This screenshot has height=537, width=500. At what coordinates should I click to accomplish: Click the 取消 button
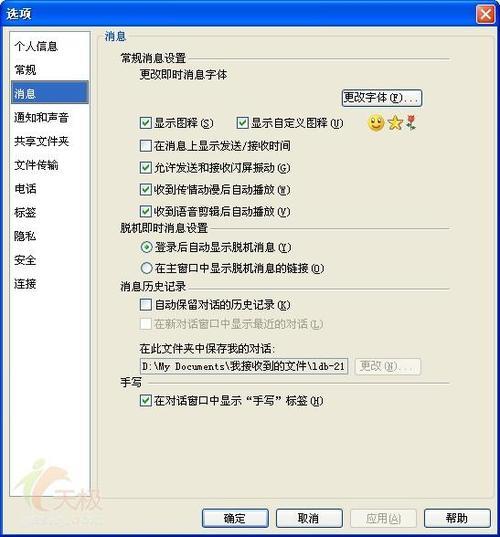click(309, 518)
